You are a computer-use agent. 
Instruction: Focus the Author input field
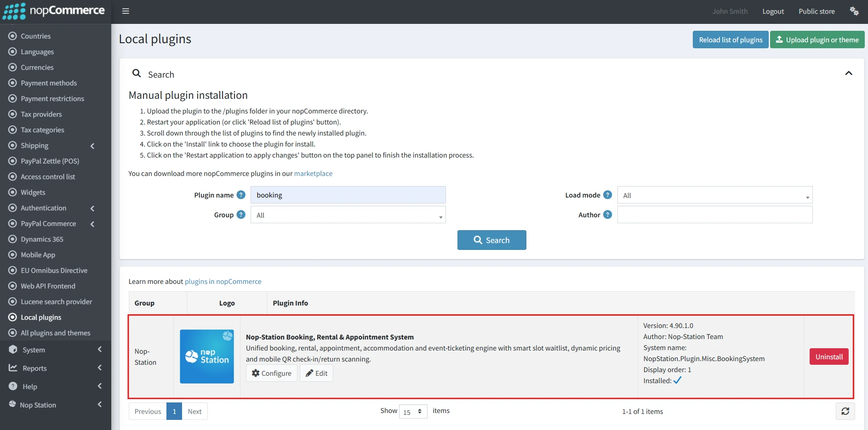(714, 215)
